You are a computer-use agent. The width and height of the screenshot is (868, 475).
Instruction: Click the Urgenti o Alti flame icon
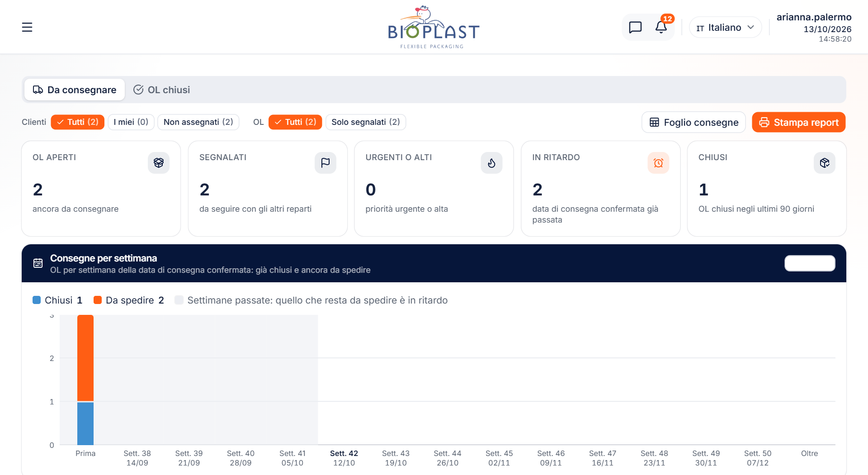491,163
